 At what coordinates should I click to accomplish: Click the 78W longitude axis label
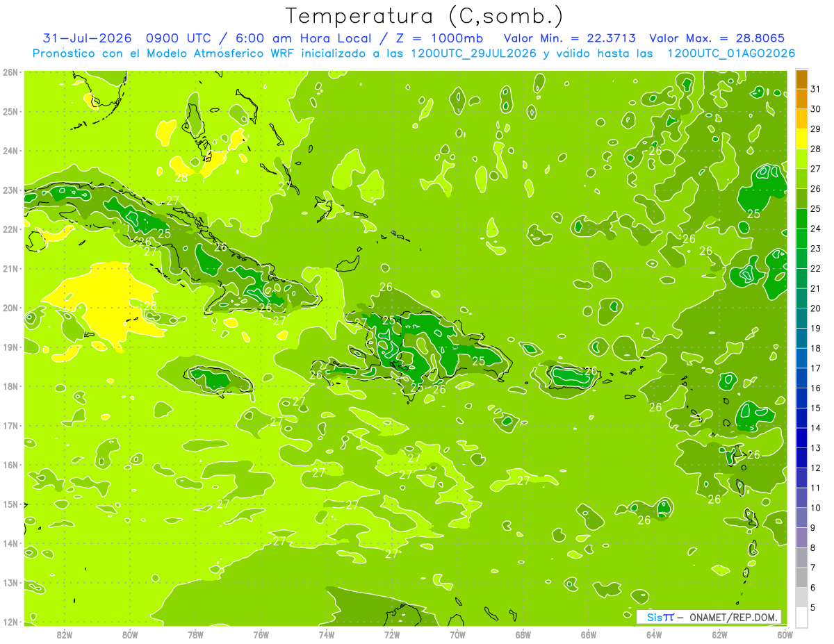point(195,634)
